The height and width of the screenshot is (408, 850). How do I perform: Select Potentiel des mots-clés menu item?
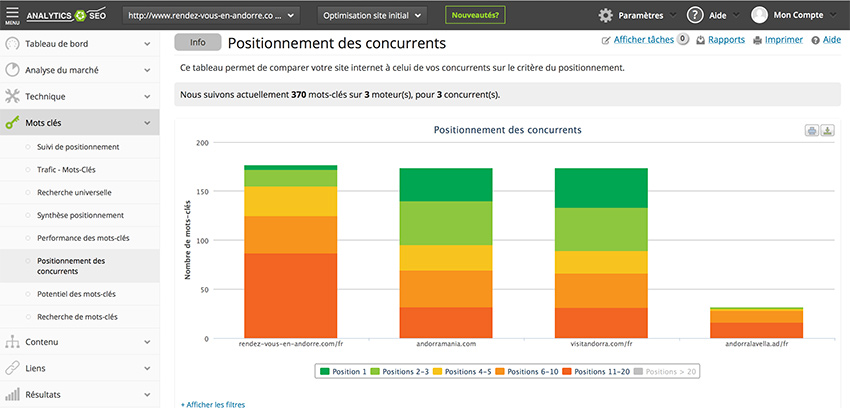coord(76,294)
